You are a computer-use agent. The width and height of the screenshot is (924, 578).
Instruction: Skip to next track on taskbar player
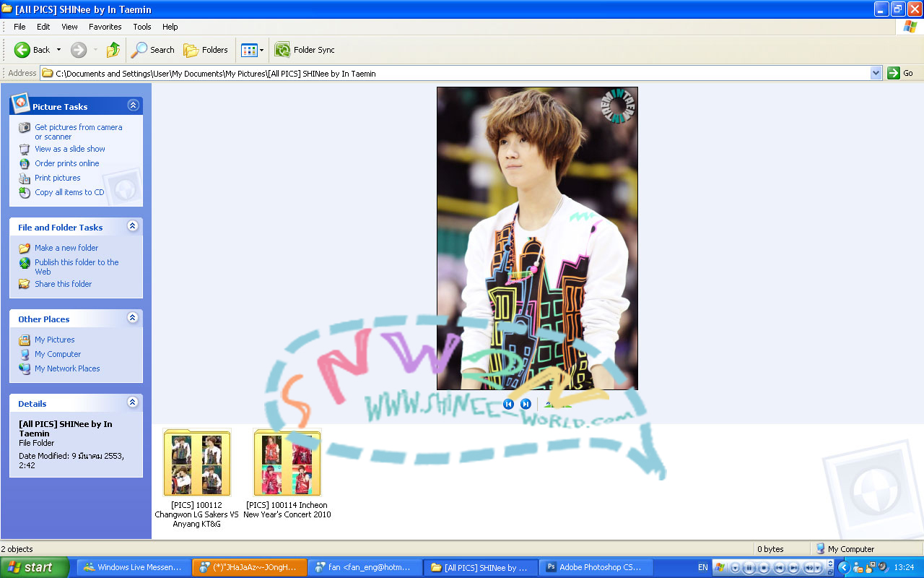793,568
